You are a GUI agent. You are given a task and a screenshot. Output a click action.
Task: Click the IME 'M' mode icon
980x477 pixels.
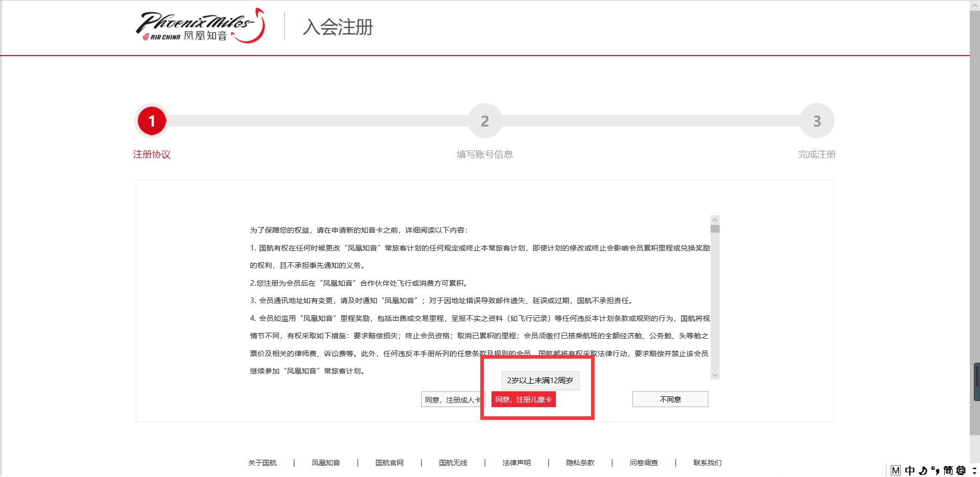tap(896, 470)
